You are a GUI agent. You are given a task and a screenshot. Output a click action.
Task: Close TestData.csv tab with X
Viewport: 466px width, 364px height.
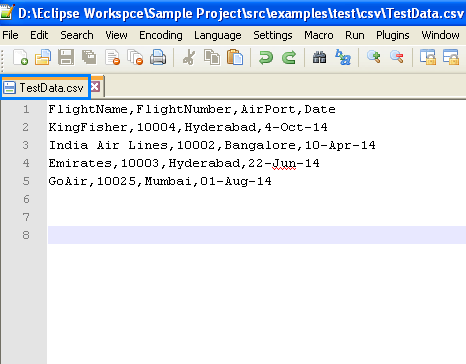[x=95, y=87]
